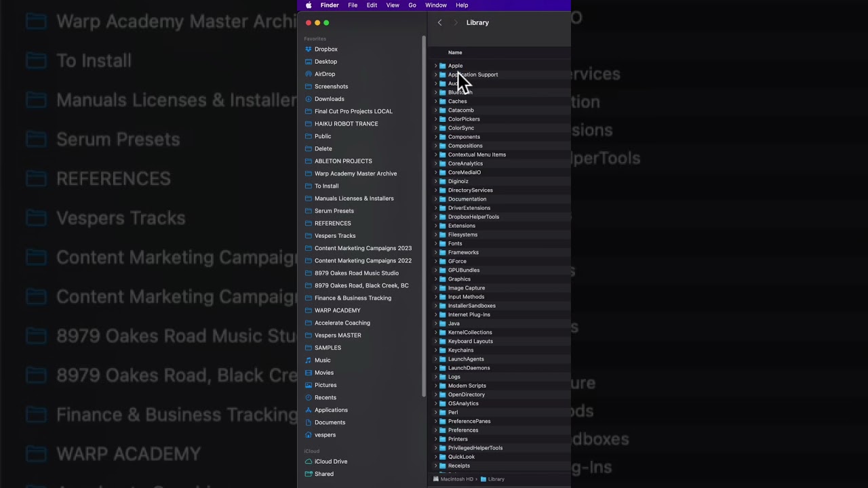Click the Recents clock icon
The image size is (868, 488).
[309, 398]
